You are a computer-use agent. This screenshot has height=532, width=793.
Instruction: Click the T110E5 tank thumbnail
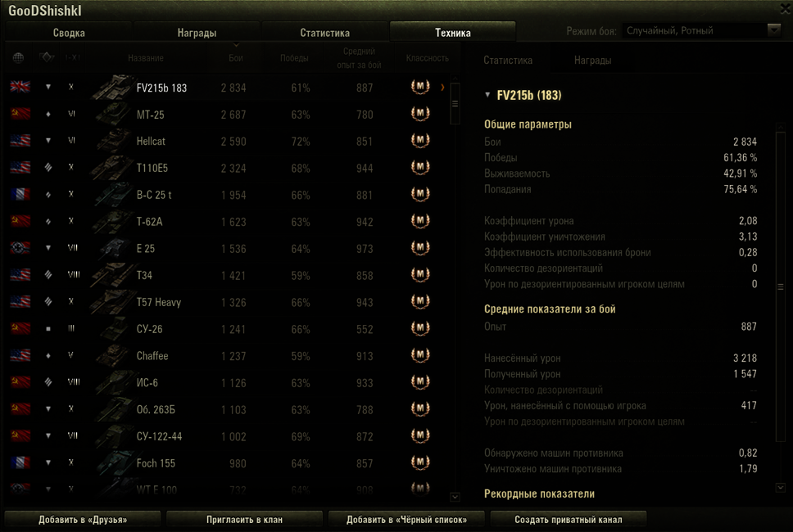112,167
